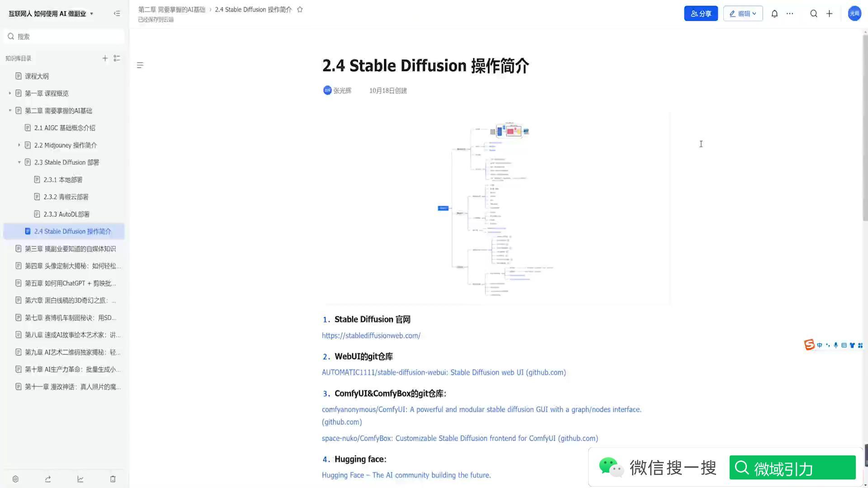Image resolution: width=868 pixels, height=488 pixels.
Task: Open the stablediffusionweb.com link
Action: coord(371,336)
